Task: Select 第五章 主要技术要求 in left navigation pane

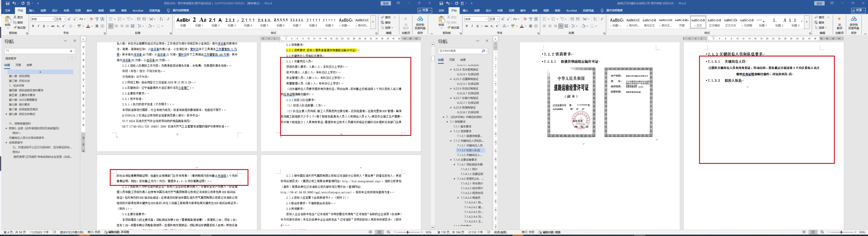Action: 22,95
